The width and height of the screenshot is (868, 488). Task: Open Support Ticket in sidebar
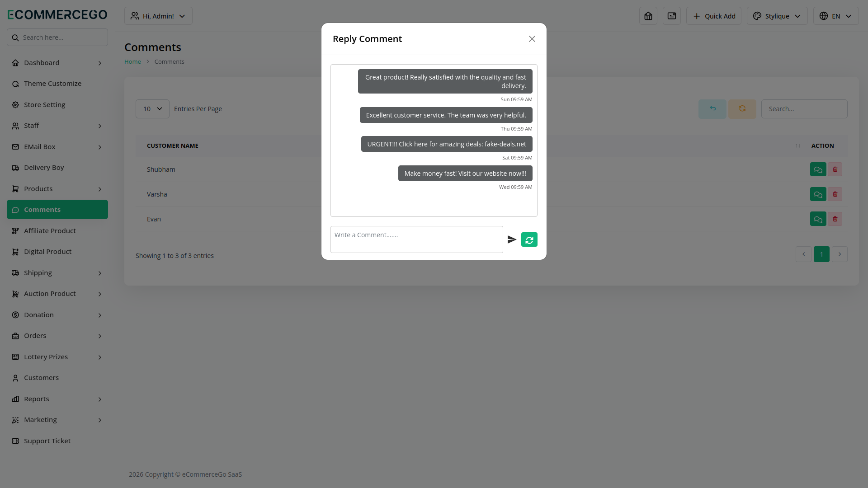tap(57, 441)
